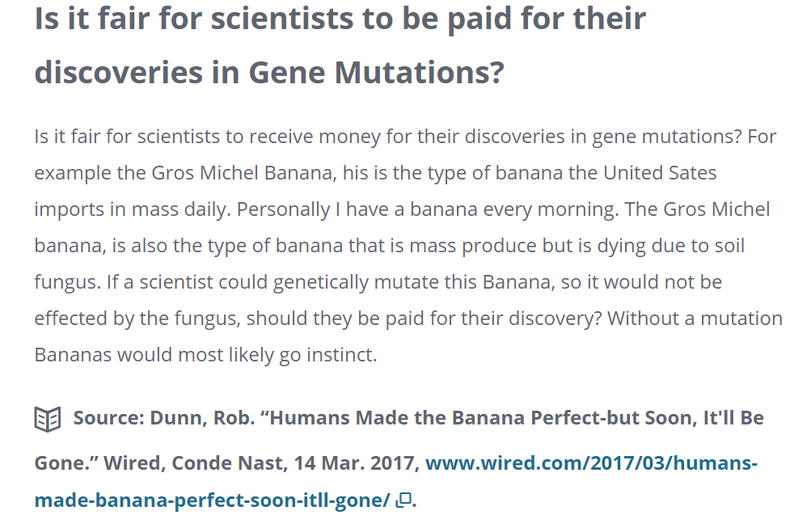Screen dimensions: 811x532
Task: Click the external link icon after the URL
Action: (403, 500)
